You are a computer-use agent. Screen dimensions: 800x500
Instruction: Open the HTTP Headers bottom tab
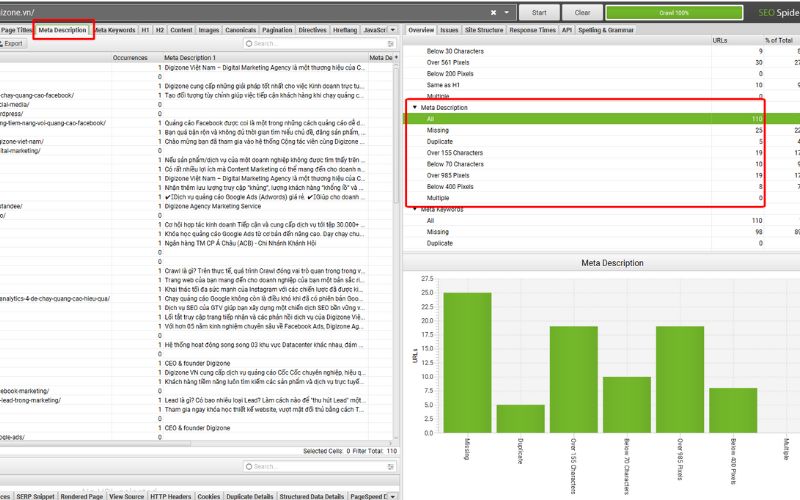[170, 496]
